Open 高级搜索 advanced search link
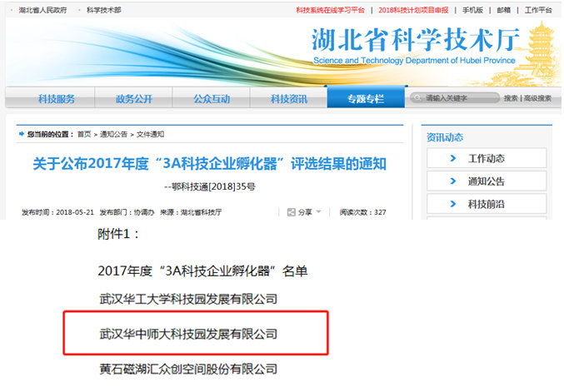The image size is (564, 392). pos(537,98)
